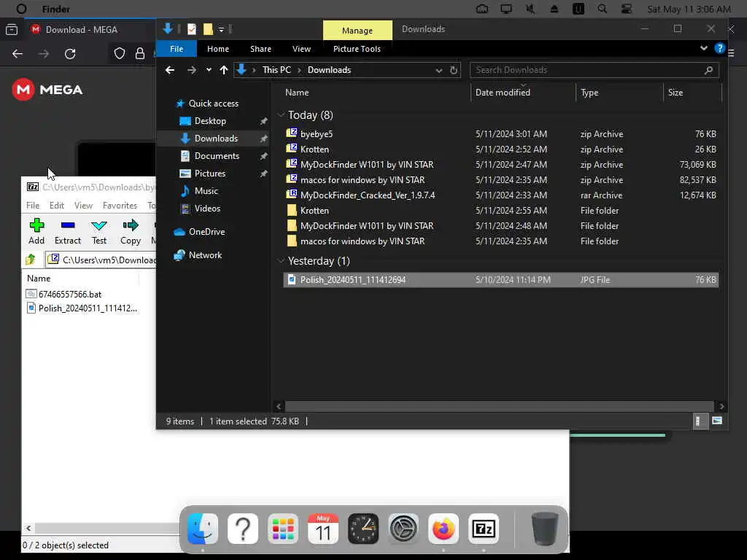Open the 7-Zip File menu

[33, 205]
